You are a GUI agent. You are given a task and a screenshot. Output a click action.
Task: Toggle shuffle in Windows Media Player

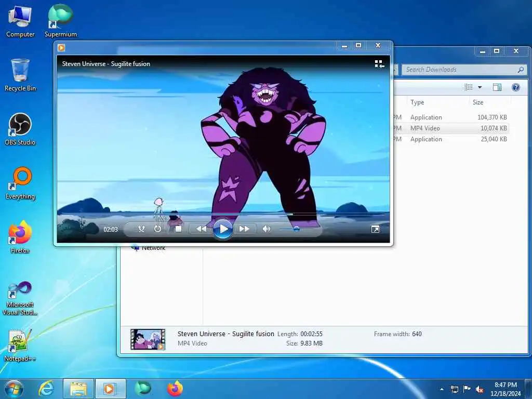141,229
